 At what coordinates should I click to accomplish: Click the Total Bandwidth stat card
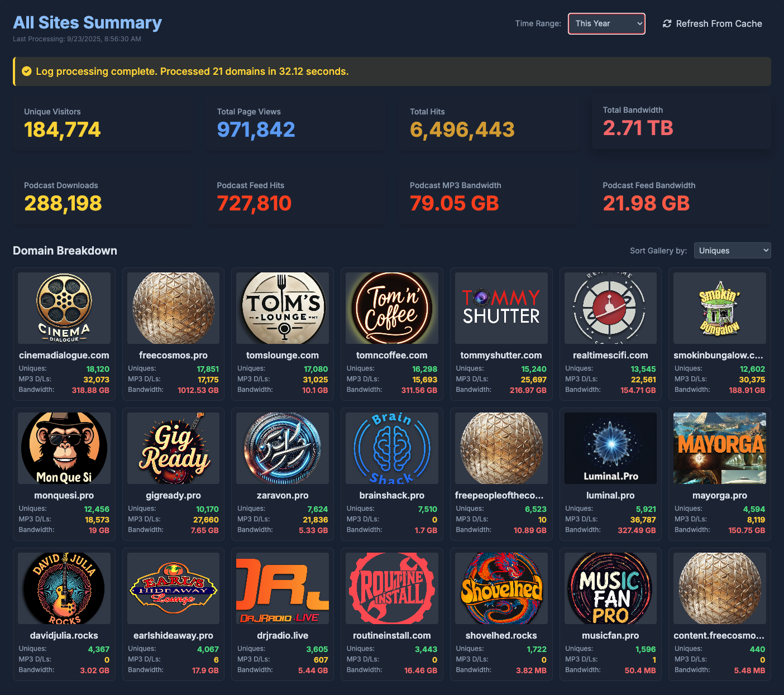pos(681,121)
